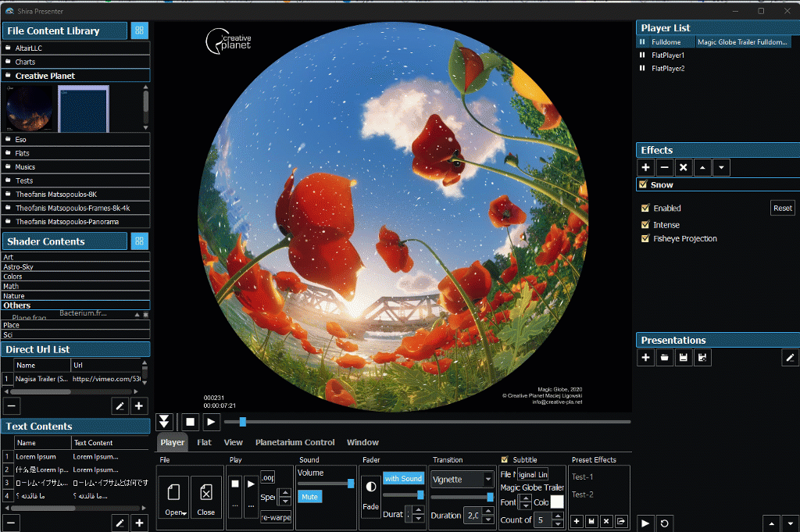Click the Volume slider handle
Viewport: 800px width, 532px height.
click(351, 484)
